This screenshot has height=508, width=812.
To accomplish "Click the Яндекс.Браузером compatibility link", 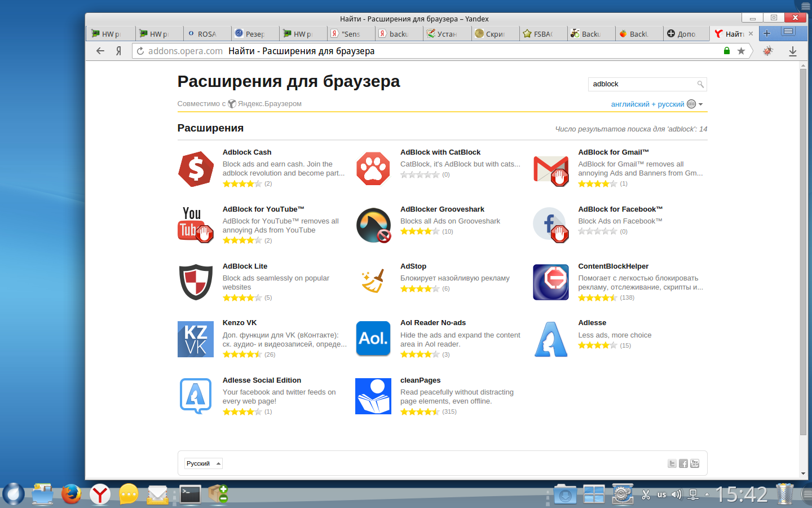I will coord(270,104).
